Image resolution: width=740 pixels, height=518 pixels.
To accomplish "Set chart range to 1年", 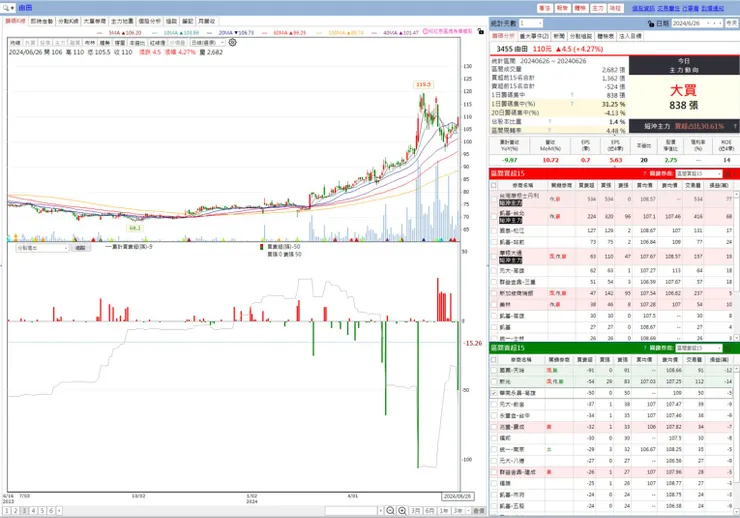I will pyautogui.click(x=444, y=510).
